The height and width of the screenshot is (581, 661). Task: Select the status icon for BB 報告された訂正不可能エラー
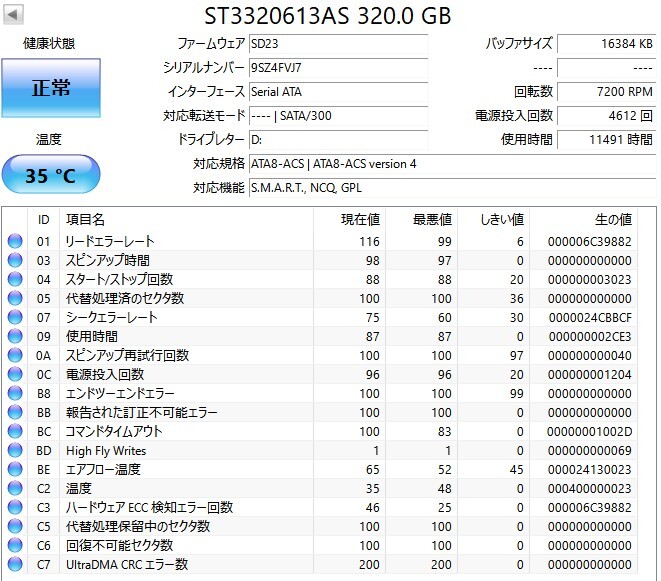(x=15, y=412)
